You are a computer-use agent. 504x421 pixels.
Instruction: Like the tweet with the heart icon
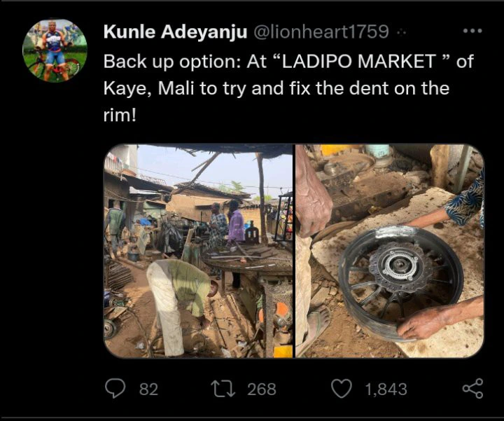coord(340,388)
